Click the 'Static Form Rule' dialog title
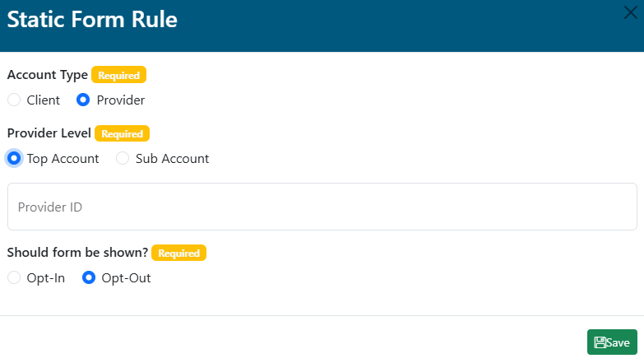 click(x=92, y=20)
